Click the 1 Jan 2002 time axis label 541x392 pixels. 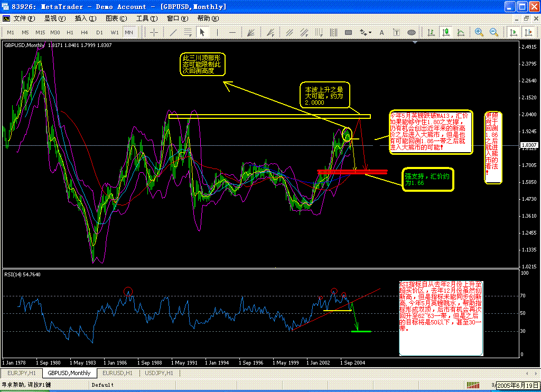[318, 362]
